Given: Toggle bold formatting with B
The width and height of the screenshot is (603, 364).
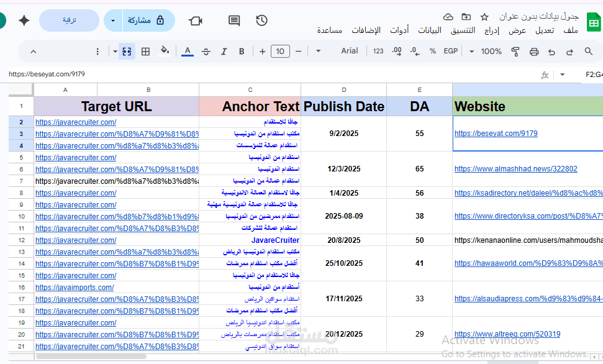Looking at the screenshot, I should 242,51.
